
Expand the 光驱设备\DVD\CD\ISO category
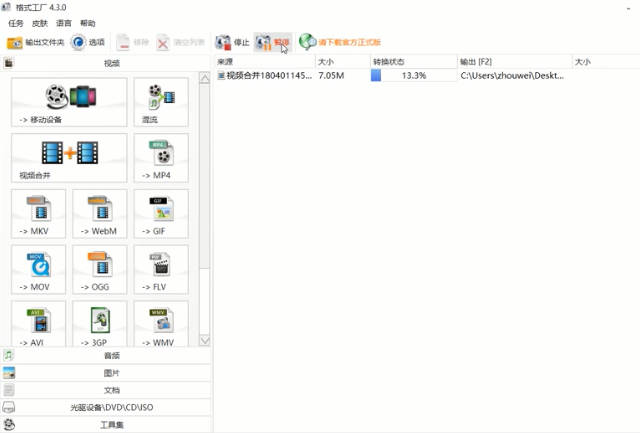click(x=106, y=407)
